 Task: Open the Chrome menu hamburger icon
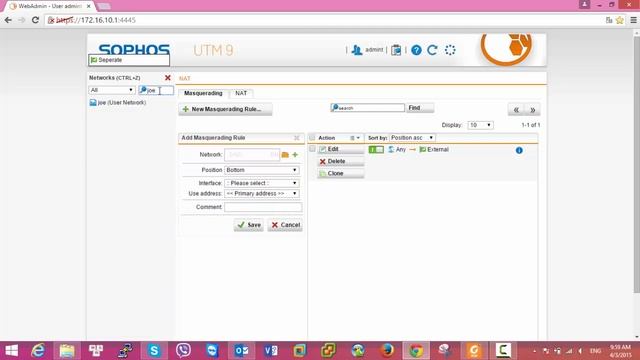click(x=633, y=20)
